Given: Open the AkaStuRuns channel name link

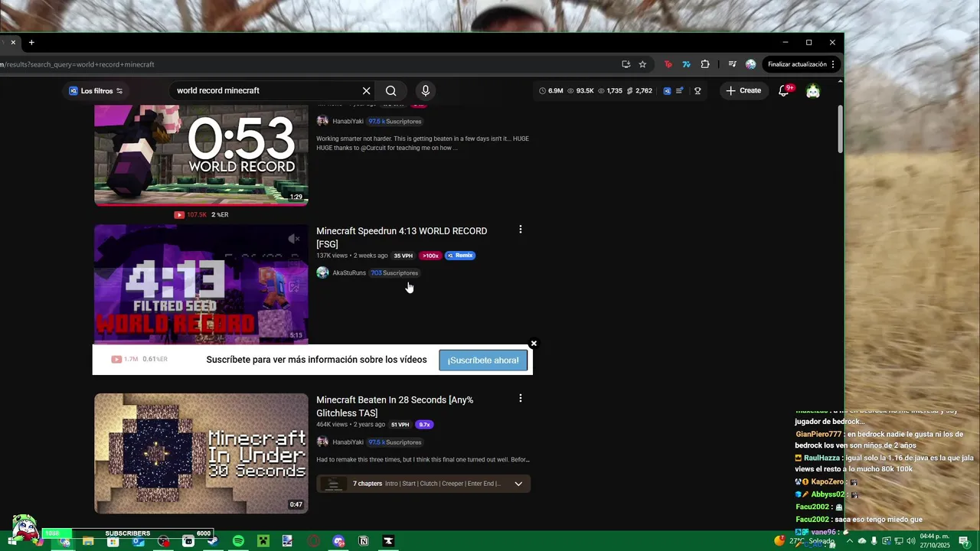Looking at the screenshot, I should [349, 273].
